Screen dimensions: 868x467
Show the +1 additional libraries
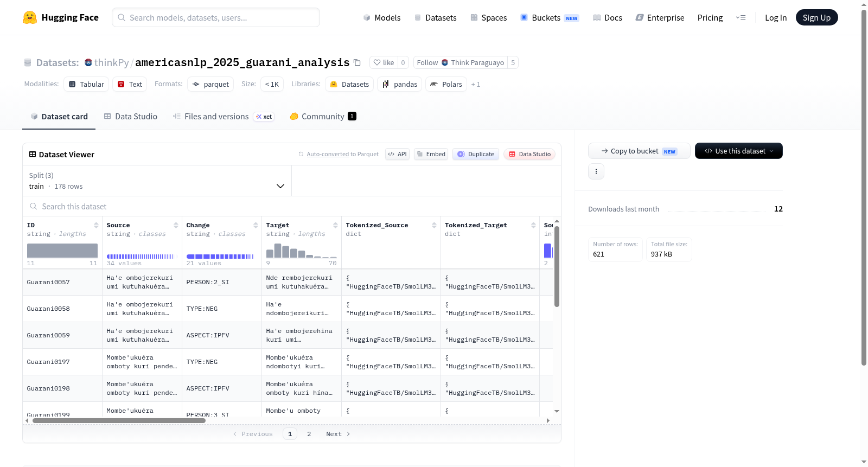point(476,84)
